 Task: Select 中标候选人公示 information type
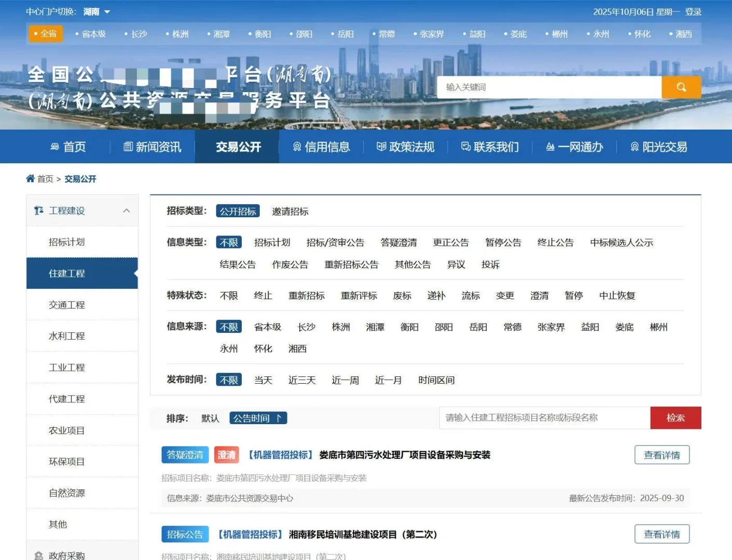tap(621, 242)
